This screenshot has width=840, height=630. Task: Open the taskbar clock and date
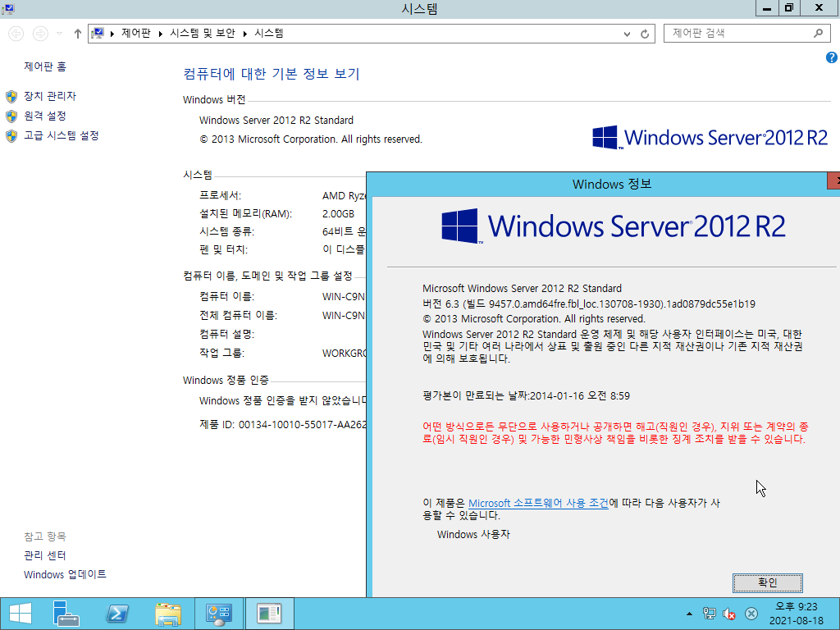(x=797, y=614)
